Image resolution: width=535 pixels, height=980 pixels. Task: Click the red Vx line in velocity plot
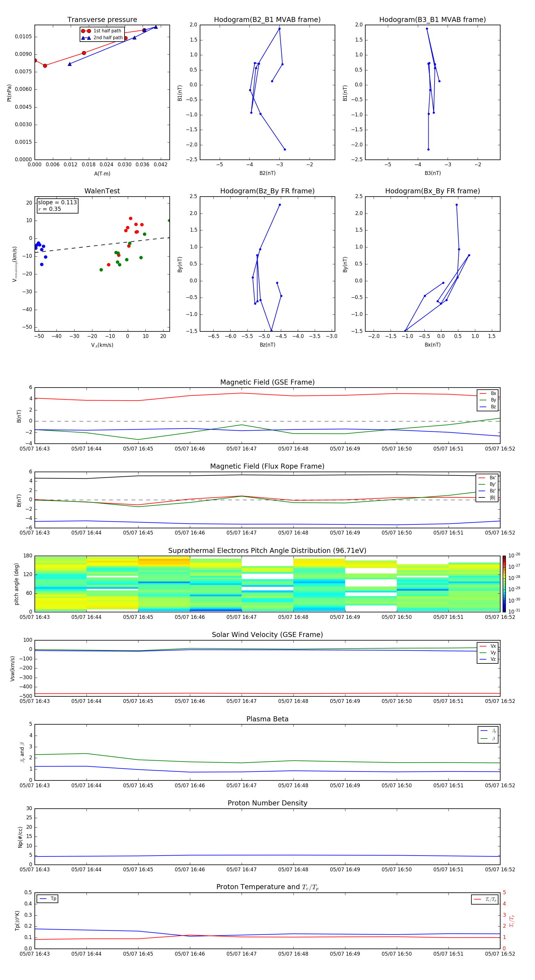tap(267, 693)
